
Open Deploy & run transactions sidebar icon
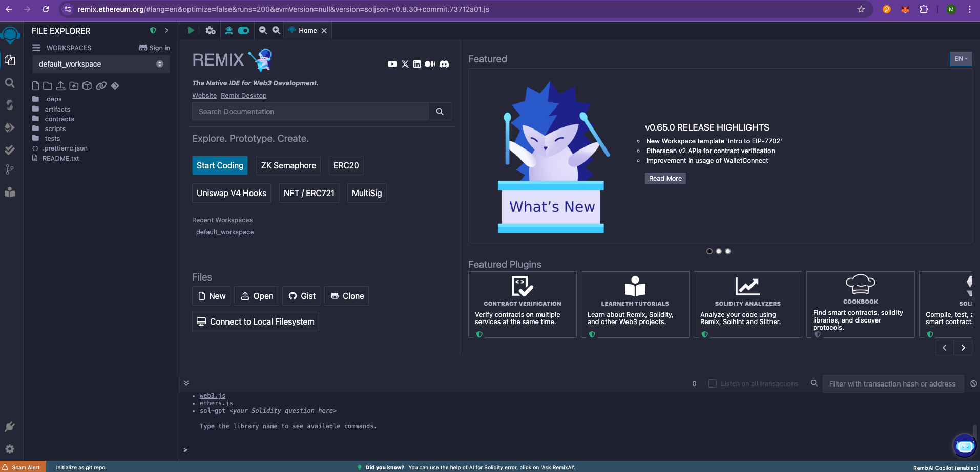10,127
